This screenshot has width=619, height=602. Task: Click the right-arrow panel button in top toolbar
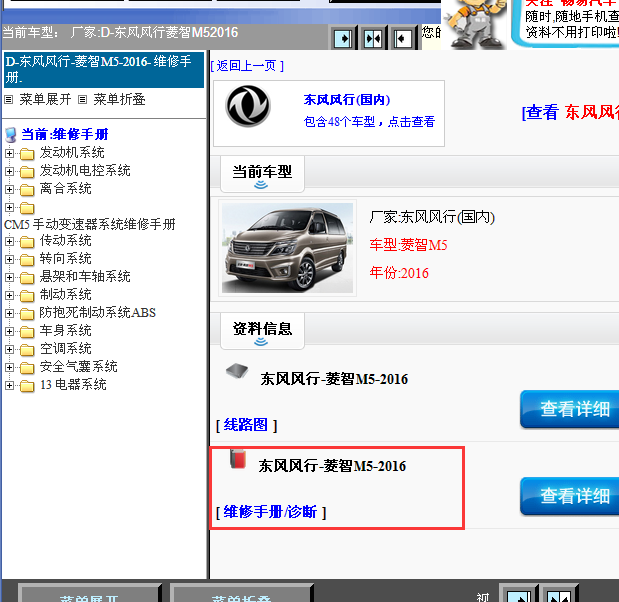pos(343,38)
